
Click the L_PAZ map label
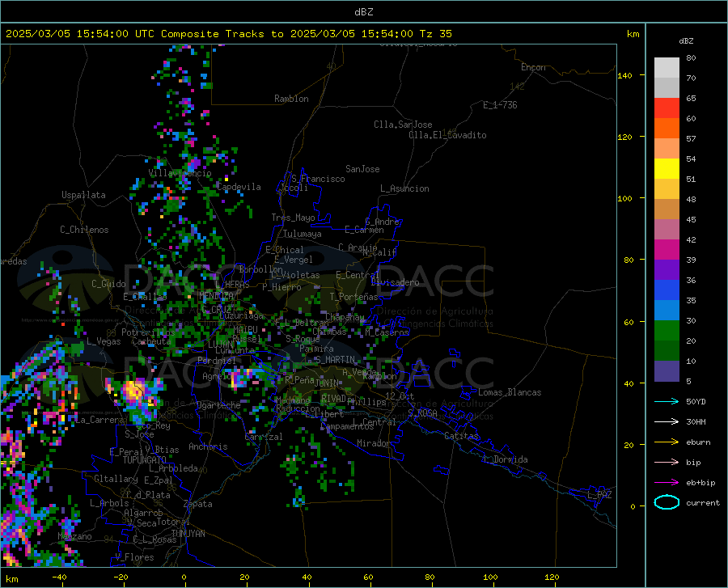(x=599, y=495)
